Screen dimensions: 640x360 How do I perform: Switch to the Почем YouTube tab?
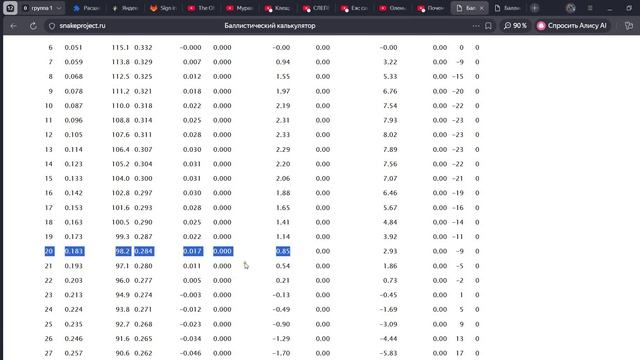tap(431, 8)
